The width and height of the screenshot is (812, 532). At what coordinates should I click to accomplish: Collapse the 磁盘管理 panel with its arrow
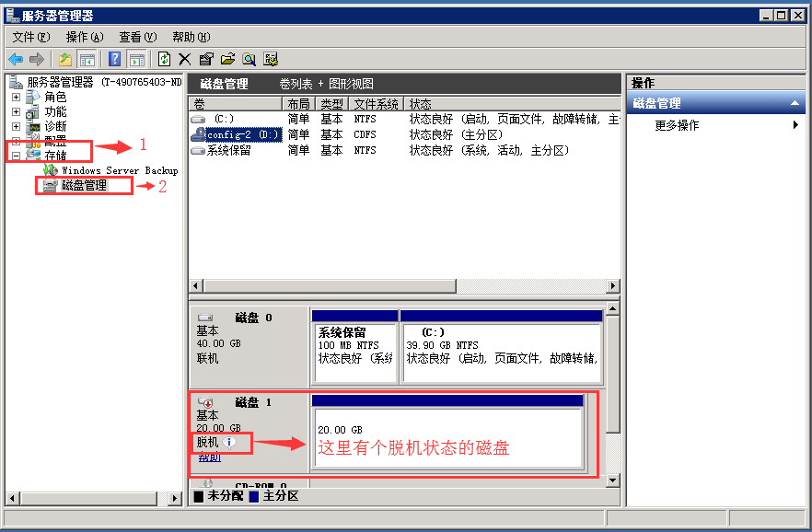(x=794, y=102)
